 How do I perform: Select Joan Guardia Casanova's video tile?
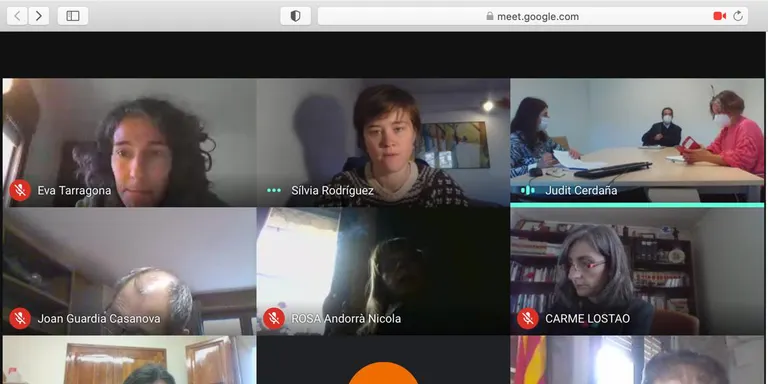(129, 271)
